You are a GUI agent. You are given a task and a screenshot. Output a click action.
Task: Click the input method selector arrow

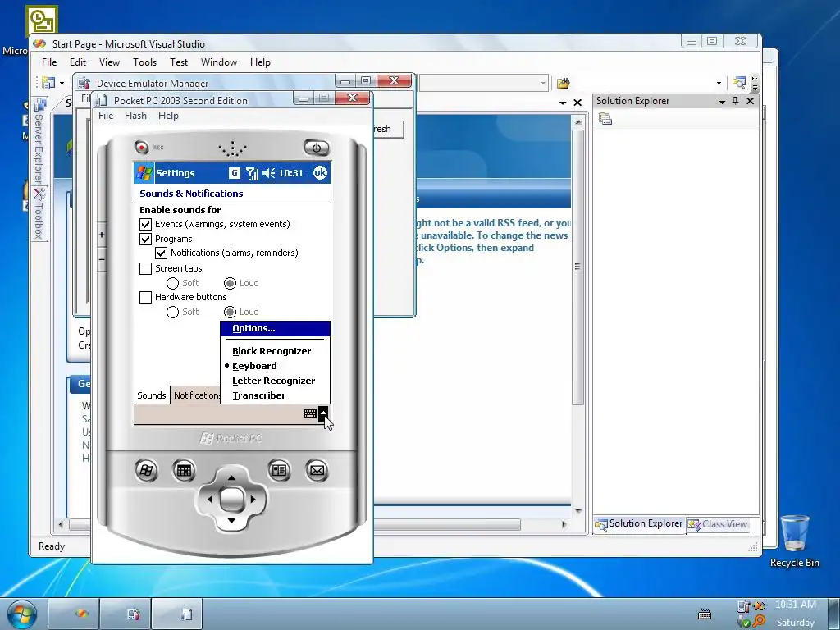pos(323,413)
